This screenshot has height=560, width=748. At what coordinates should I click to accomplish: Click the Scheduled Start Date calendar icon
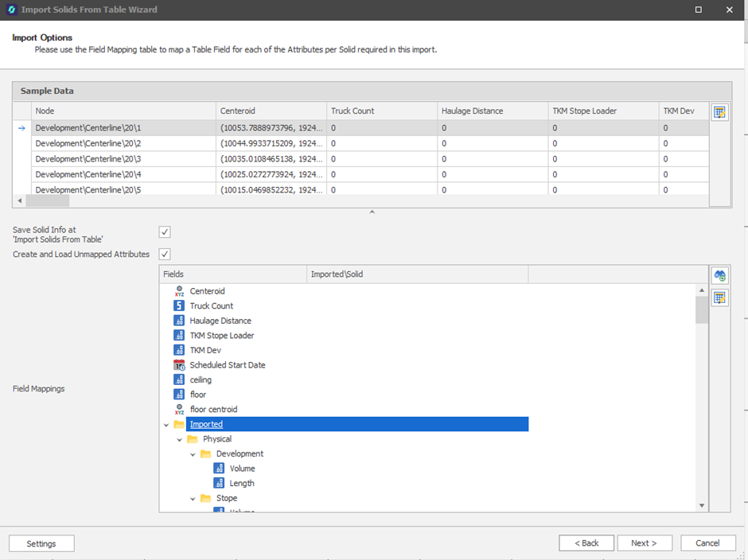179,365
